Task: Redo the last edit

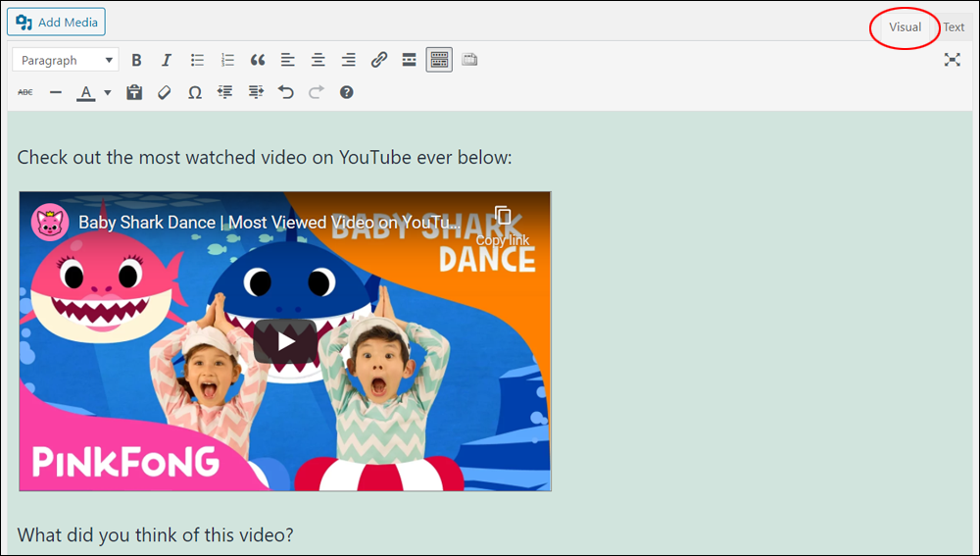Action: tap(317, 92)
